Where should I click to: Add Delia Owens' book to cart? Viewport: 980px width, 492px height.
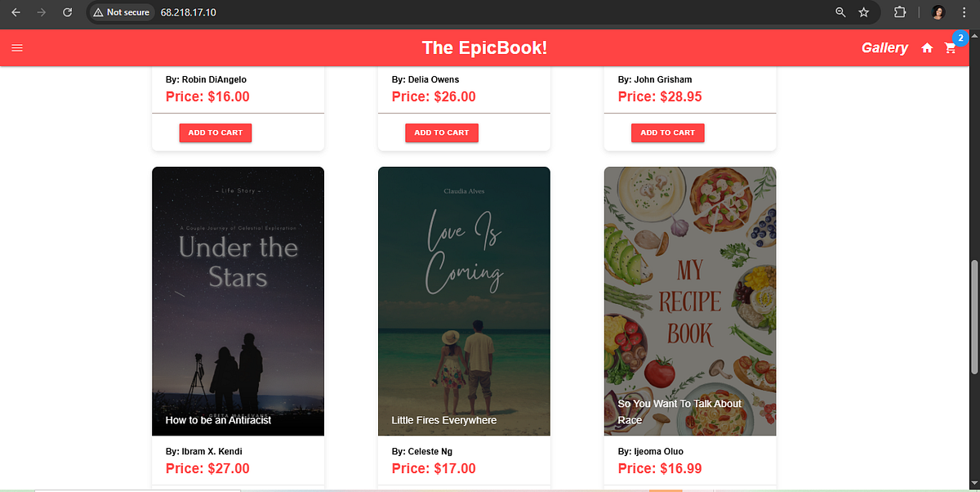[442, 132]
